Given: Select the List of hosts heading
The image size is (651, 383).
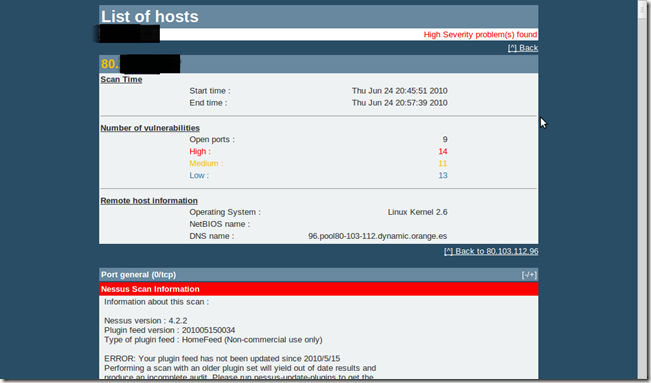Looking at the screenshot, I should pyautogui.click(x=150, y=17).
